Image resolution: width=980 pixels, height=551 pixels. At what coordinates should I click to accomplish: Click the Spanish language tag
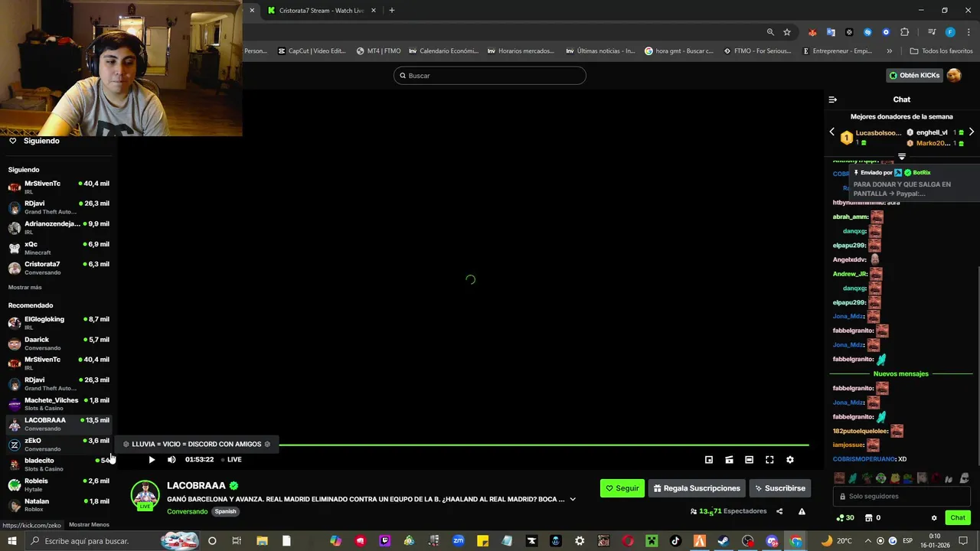225,511
